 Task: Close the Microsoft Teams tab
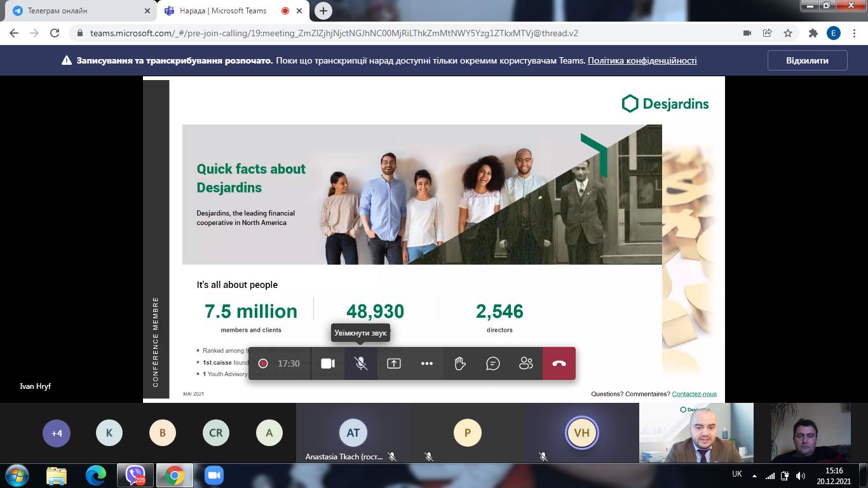[x=299, y=11]
